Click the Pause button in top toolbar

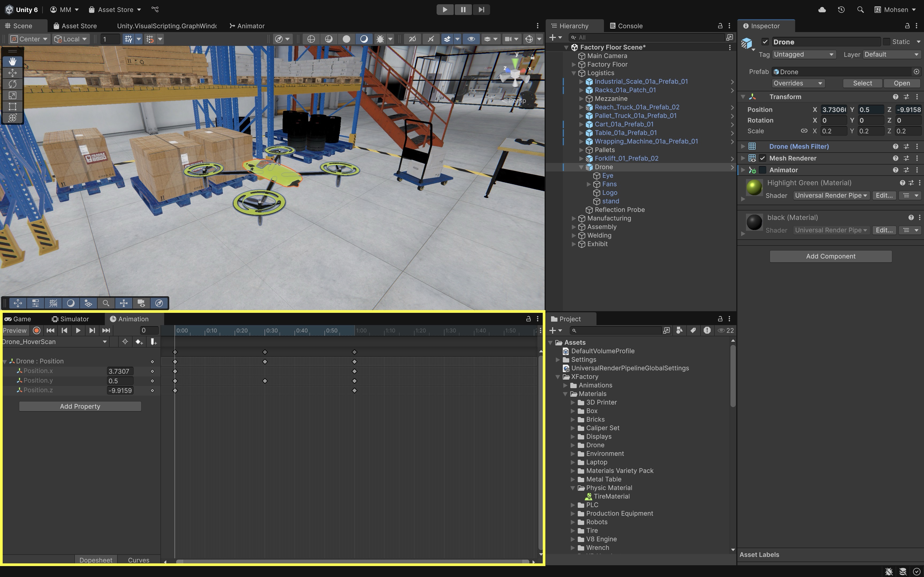[x=463, y=10]
